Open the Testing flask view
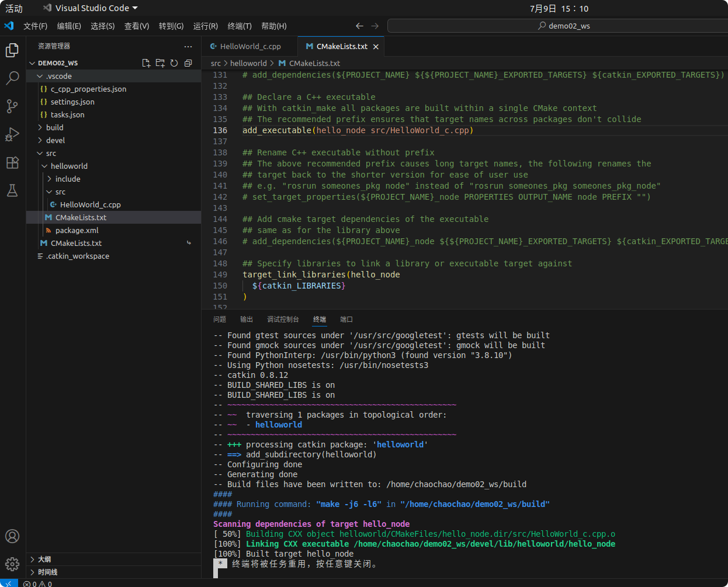 [x=12, y=190]
